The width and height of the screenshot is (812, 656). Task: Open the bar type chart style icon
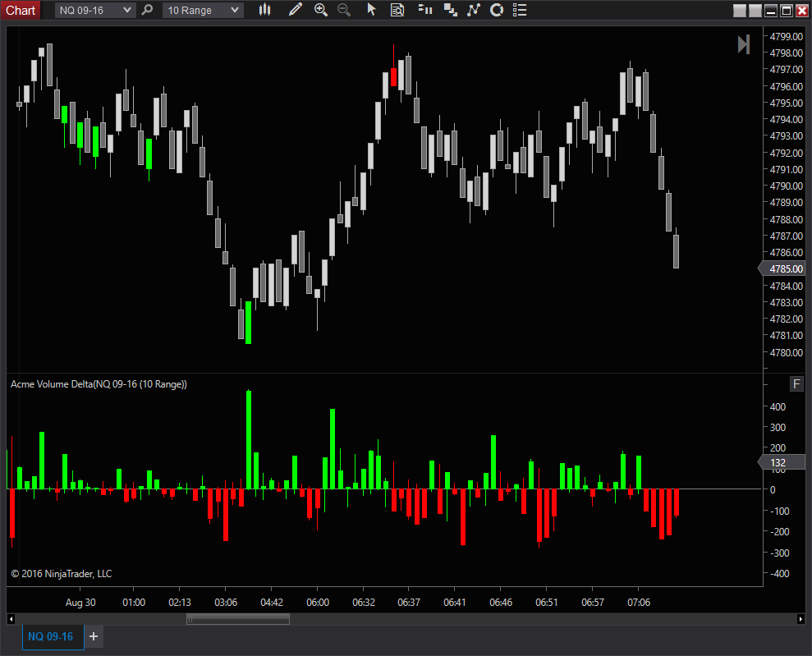pyautogui.click(x=264, y=10)
